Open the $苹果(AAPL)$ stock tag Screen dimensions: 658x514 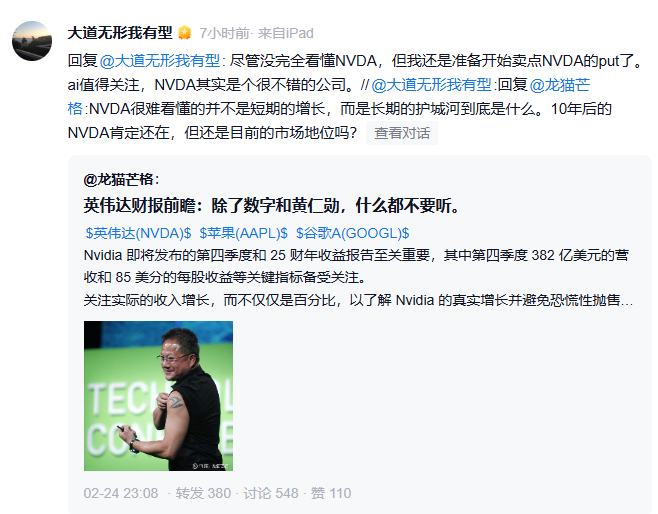pyautogui.click(x=243, y=233)
